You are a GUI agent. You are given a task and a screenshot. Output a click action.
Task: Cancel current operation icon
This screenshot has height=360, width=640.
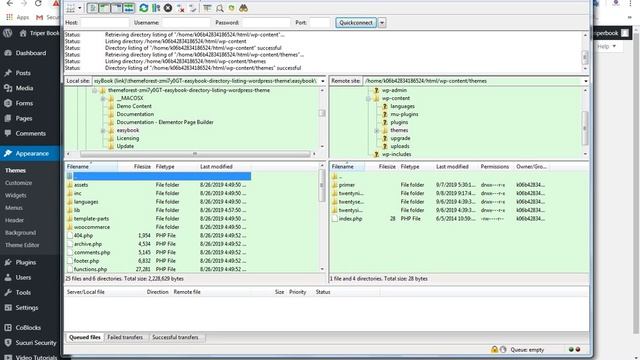coord(168,8)
